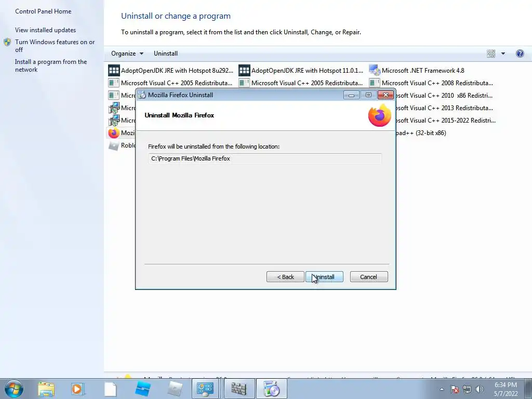Click the Back button in the uninstall wizard
The height and width of the screenshot is (399, 532).
pyautogui.click(x=285, y=277)
